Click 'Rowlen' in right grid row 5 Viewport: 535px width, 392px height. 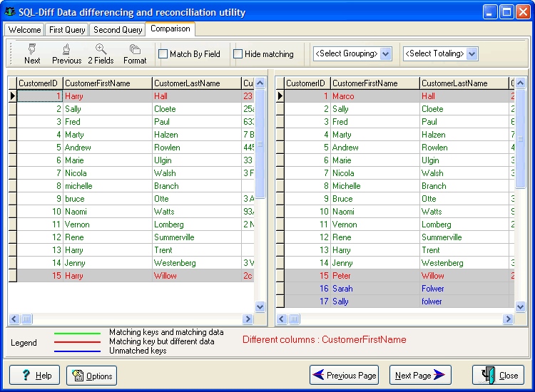(434, 148)
